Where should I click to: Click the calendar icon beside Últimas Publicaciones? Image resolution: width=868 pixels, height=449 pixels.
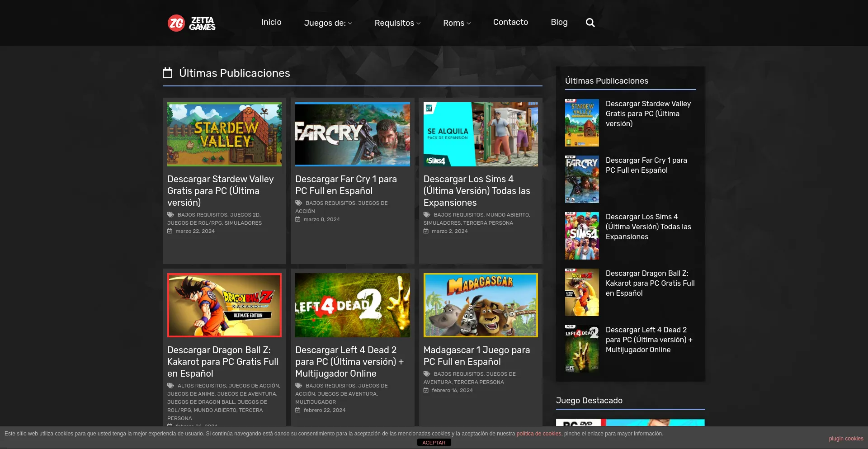tap(168, 73)
